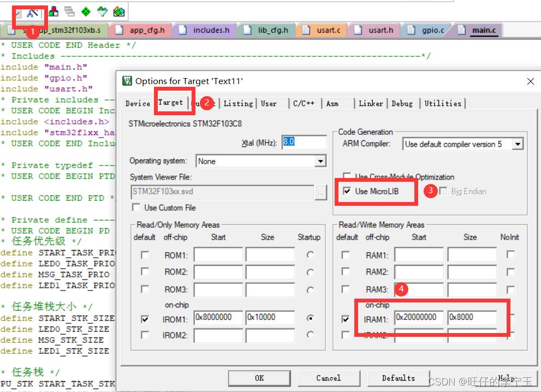
Task: Enable the RAM2 default checkbox
Action: coord(346,271)
